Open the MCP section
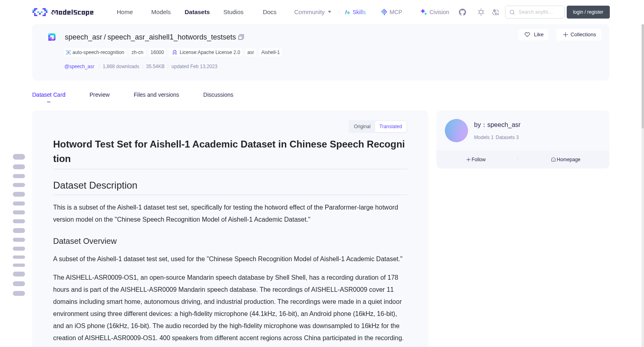 [x=391, y=12]
